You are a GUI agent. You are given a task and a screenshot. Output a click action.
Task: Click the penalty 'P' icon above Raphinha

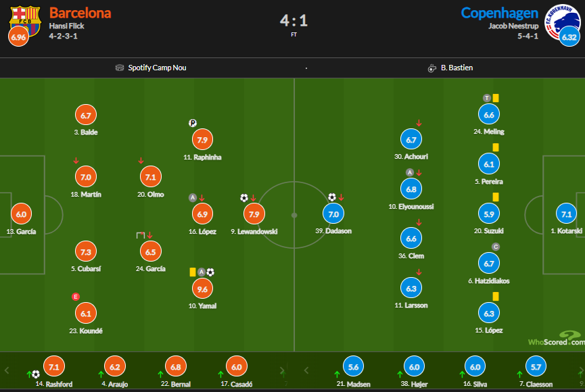click(x=193, y=123)
